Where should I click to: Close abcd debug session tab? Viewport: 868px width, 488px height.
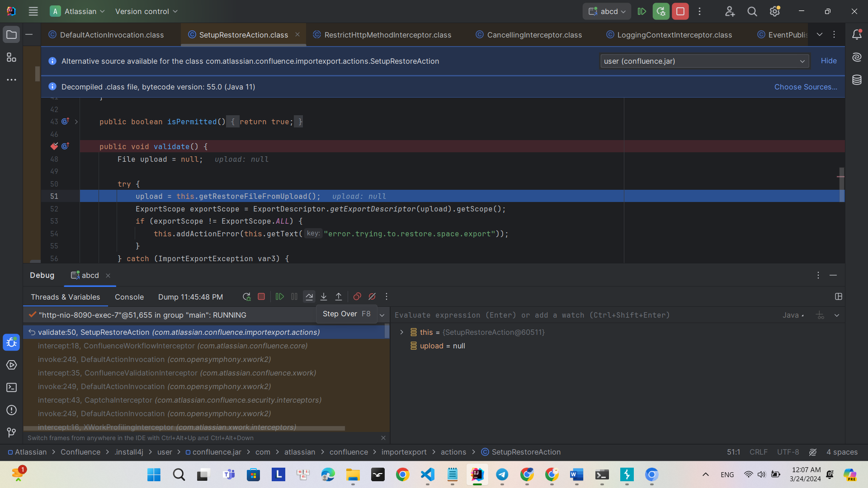[x=108, y=276]
